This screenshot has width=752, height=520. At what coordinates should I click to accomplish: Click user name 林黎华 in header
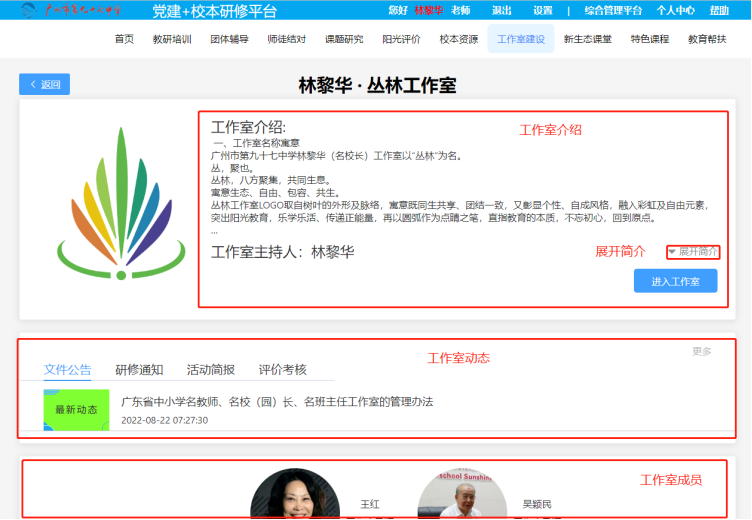click(x=429, y=10)
